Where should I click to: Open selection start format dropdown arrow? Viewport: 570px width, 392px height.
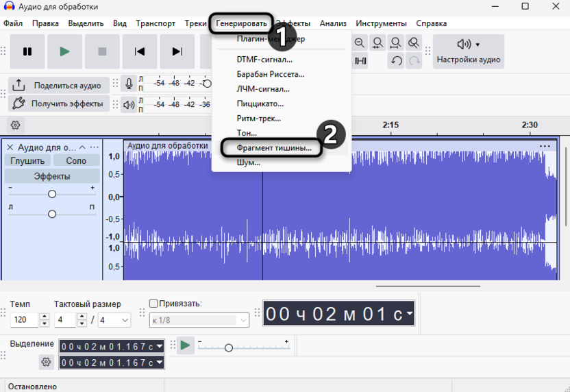160,347
